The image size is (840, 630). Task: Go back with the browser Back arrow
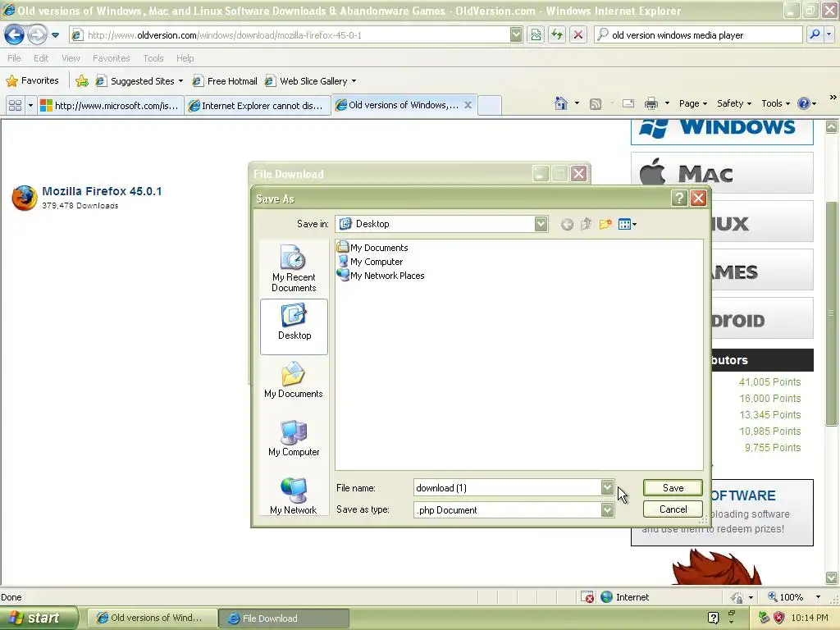click(14, 35)
